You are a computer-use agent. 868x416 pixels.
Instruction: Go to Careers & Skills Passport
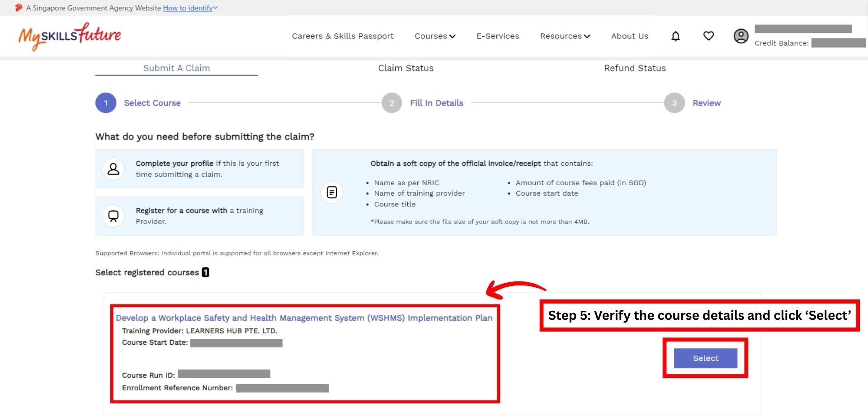click(343, 36)
